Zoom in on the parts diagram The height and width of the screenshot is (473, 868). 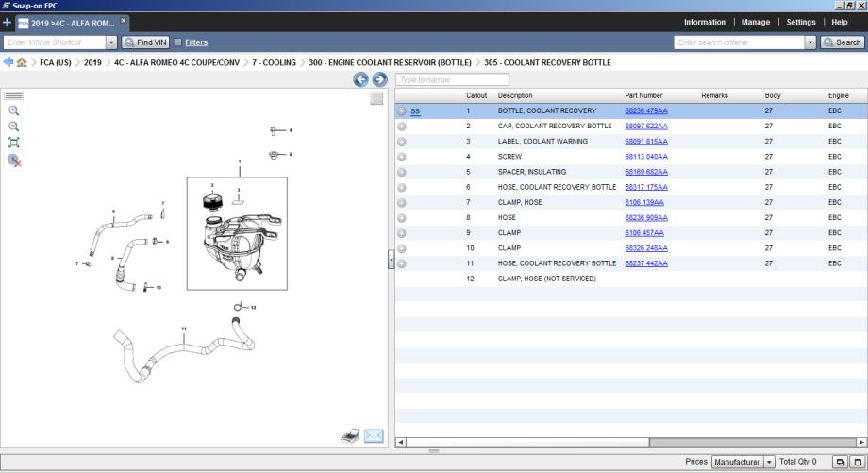click(x=13, y=110)
